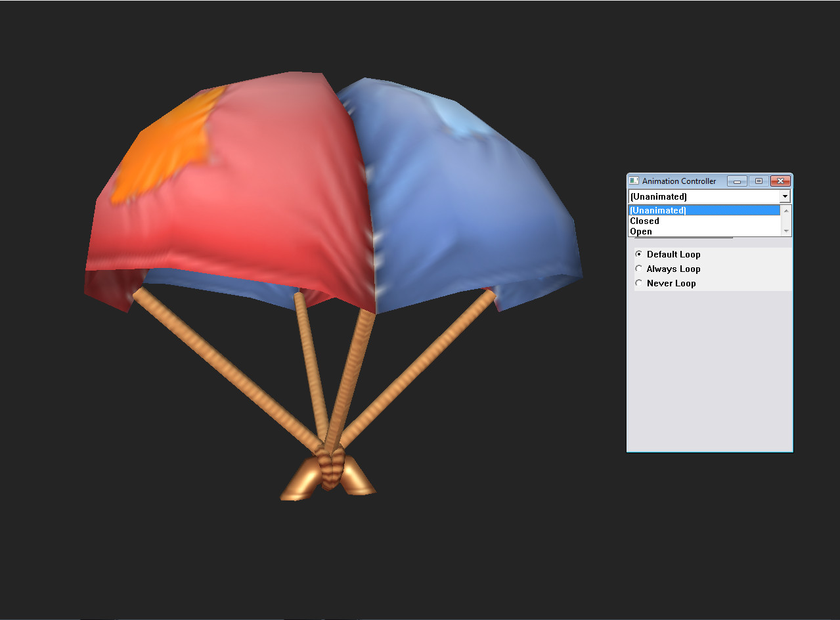
Task: Minimize the Animation Controller window
Action: (x=737, y=181)
